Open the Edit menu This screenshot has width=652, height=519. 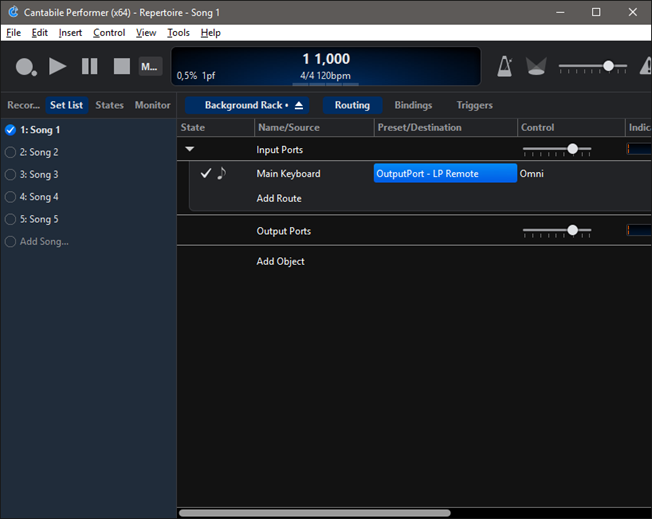40,33
